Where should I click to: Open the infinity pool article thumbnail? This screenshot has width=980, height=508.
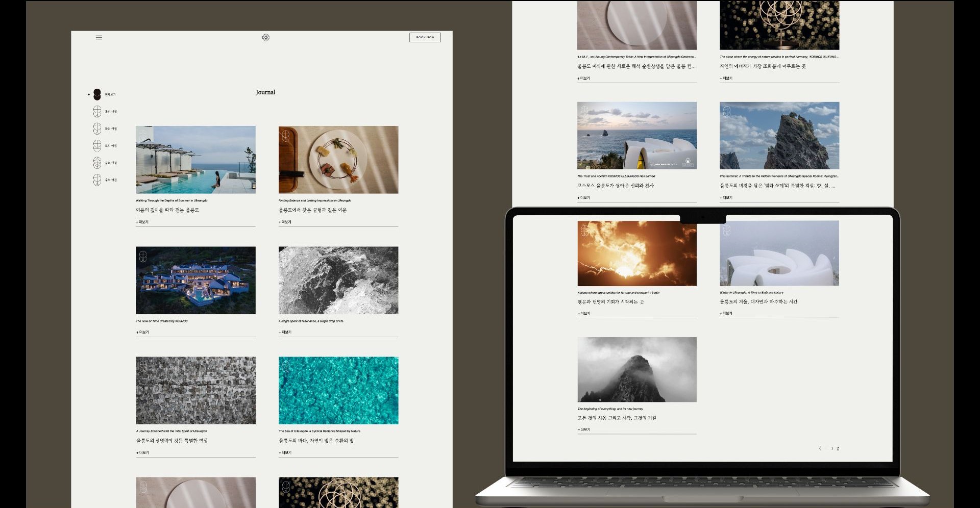195,160
